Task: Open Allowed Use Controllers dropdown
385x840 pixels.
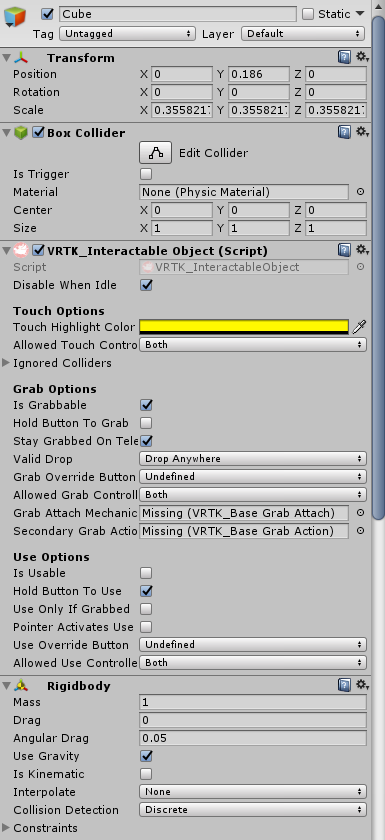Action: pos(253,663)
